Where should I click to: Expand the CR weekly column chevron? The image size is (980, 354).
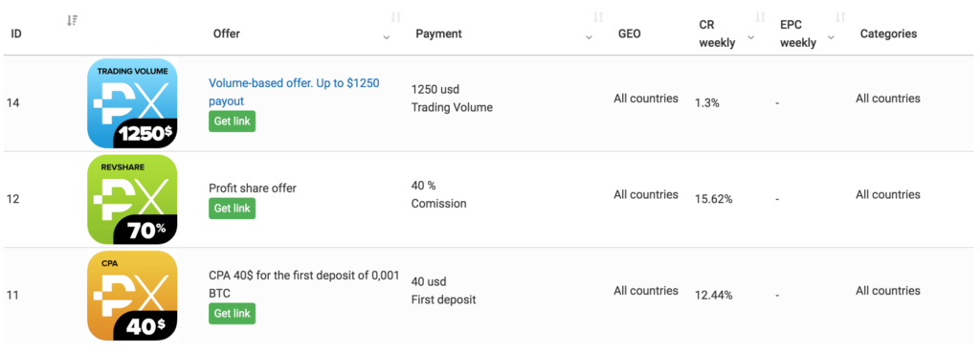[x=750, y=37]
